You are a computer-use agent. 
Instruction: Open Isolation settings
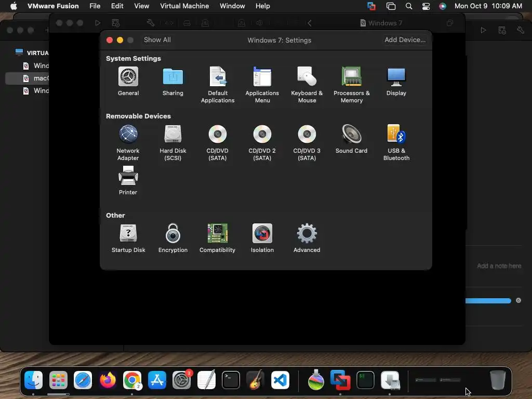262,238
